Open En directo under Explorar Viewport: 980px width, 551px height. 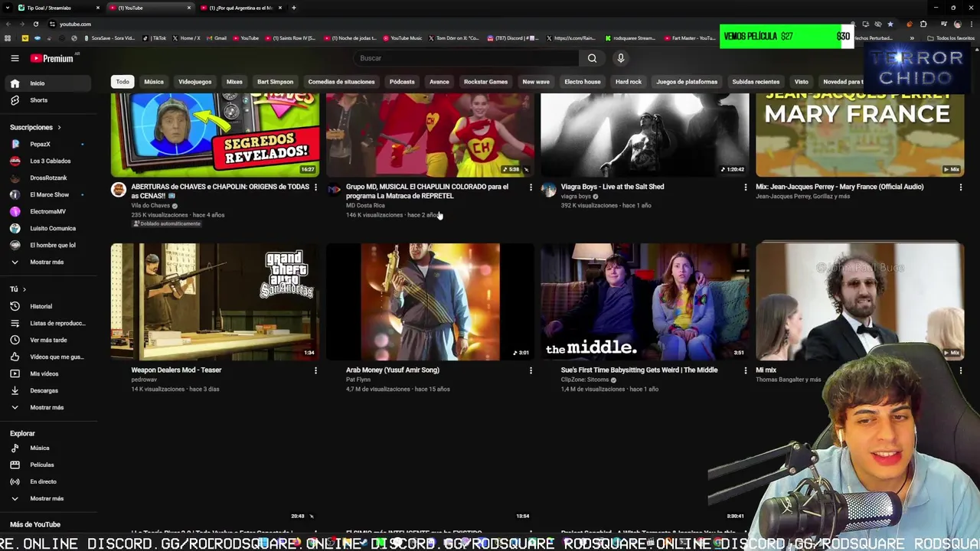[47, 481]
